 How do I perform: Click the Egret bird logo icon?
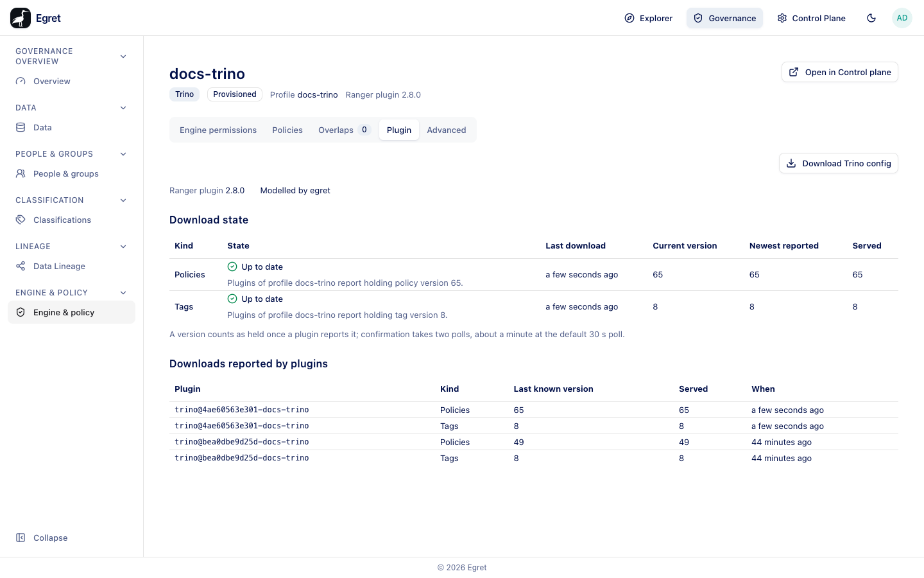coord(21,18)
